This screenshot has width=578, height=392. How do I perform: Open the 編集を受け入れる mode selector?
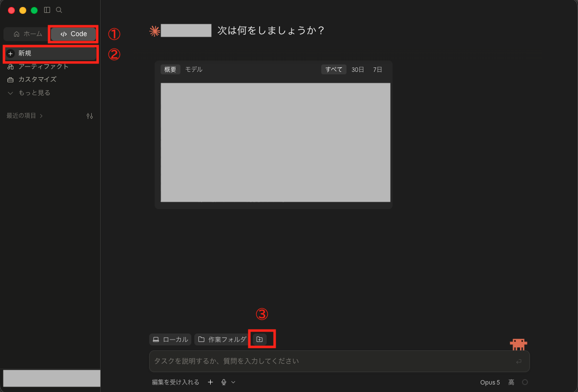coord(175,382)
